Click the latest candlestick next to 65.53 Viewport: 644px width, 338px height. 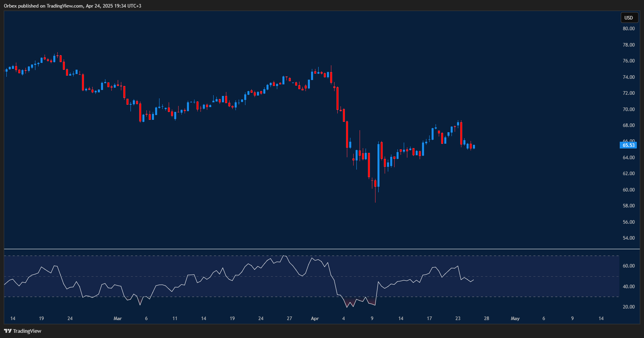pos(474,147)
